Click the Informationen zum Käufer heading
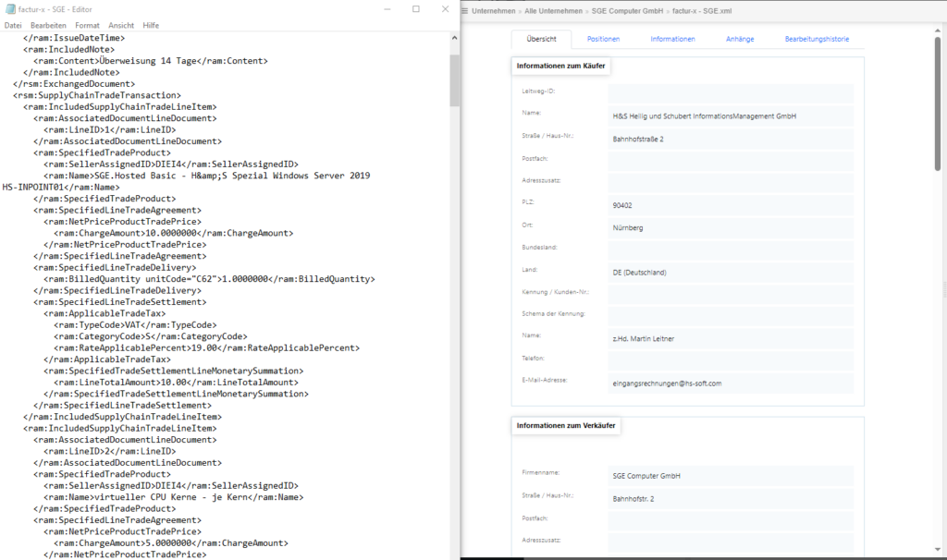The image size is (947, 560). point(560,66)
